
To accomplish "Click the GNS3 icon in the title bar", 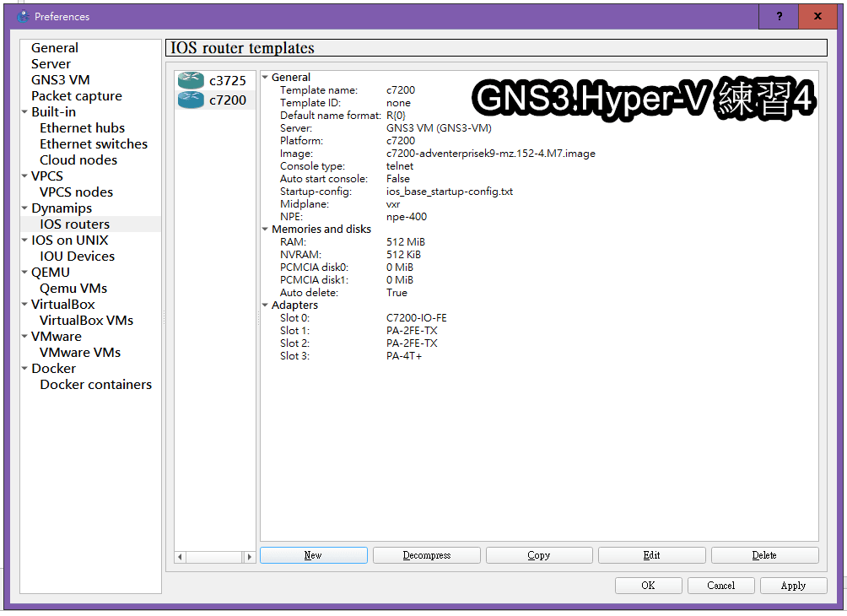I will pos(23,16).
